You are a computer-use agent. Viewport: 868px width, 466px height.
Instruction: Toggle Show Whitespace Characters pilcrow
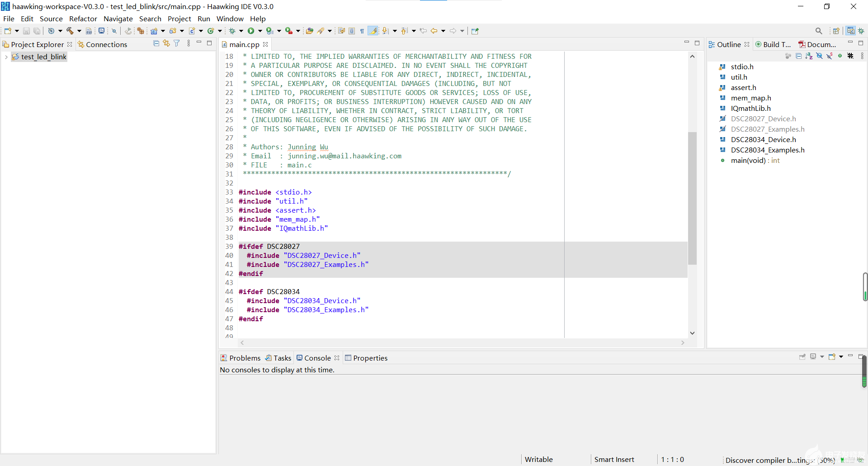pyautogui.click(x=362, y=31)
